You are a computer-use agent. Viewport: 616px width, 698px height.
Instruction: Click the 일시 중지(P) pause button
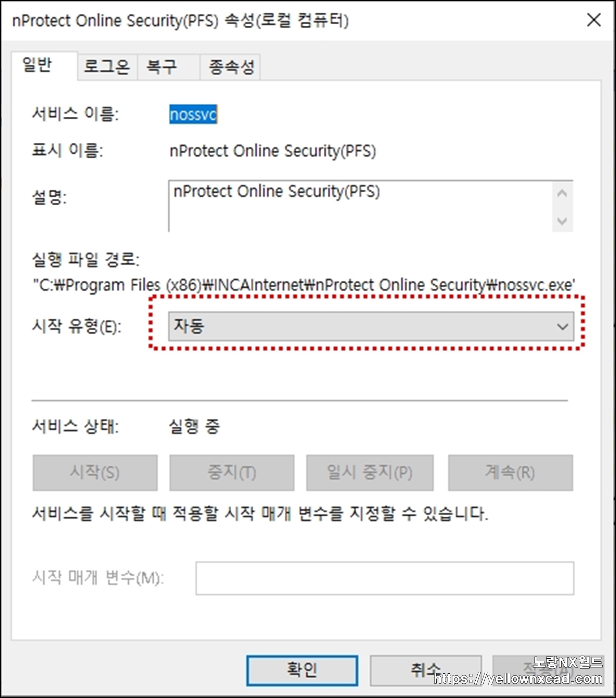click(x=370, y=473)
